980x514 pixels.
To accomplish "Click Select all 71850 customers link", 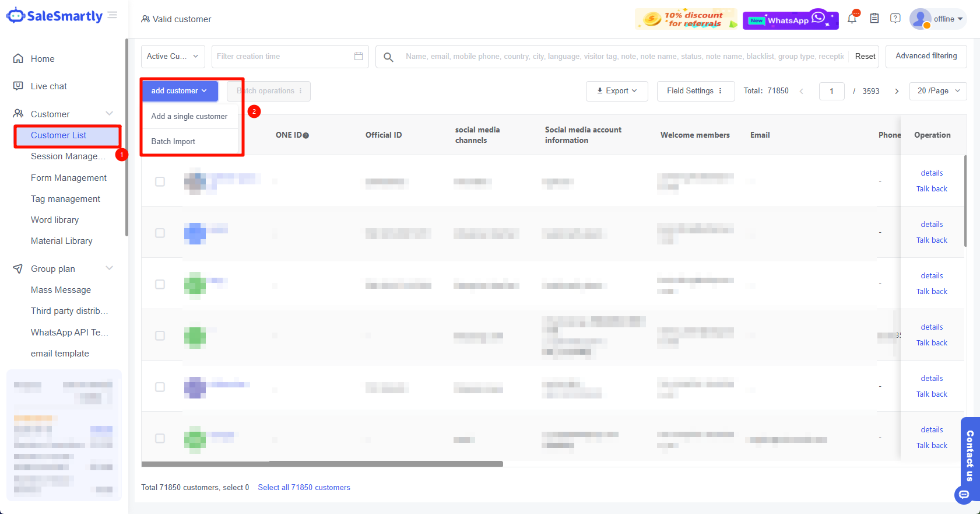I will [304, 488].
